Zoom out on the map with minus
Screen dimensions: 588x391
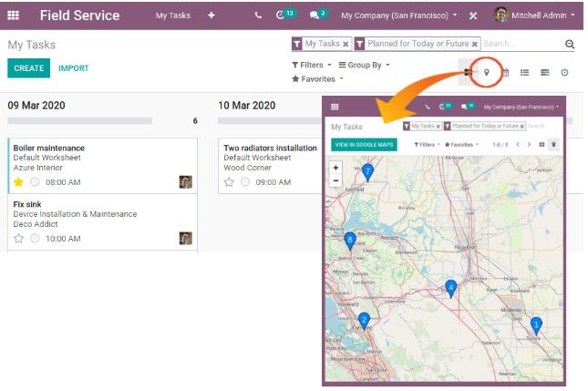click(335, 180)
